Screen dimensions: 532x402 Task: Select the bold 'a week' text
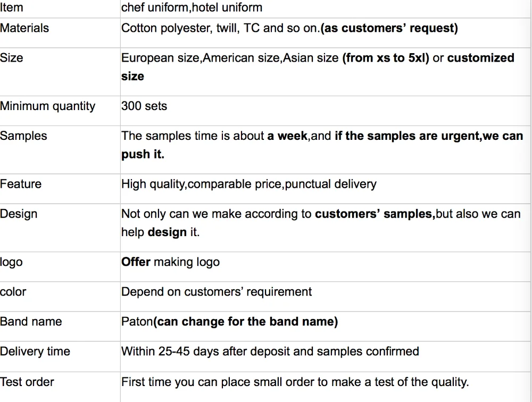click(x=287, y=136)
